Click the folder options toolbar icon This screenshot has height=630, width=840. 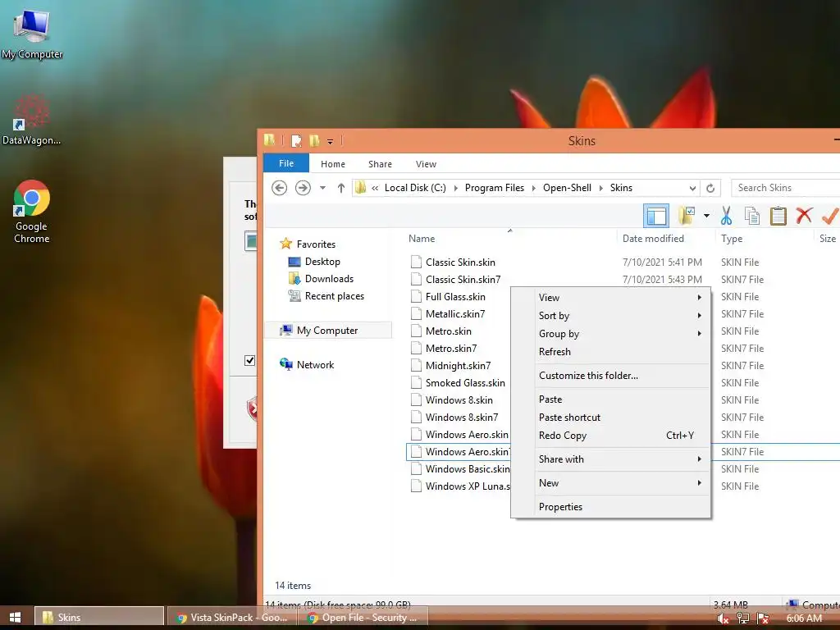click(x=687, y=216)
